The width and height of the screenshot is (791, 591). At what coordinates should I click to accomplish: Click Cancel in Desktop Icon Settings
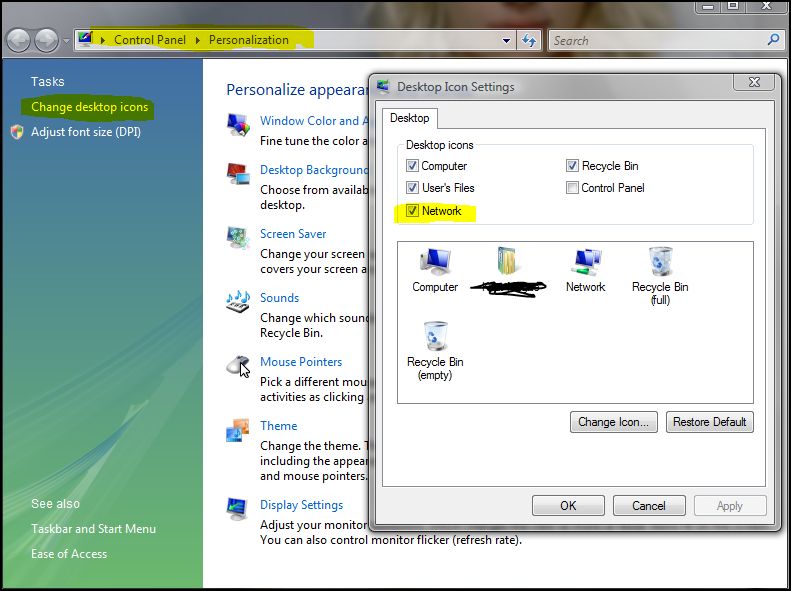point(649,506)
